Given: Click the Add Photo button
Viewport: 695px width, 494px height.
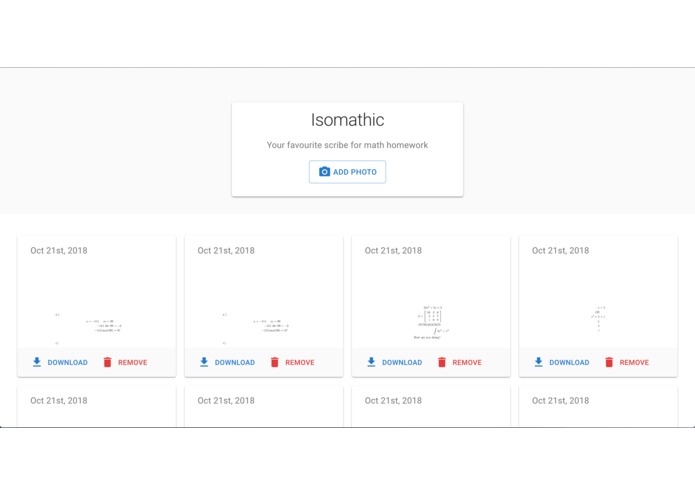Looking at the screenshot, I should (347, 172).
